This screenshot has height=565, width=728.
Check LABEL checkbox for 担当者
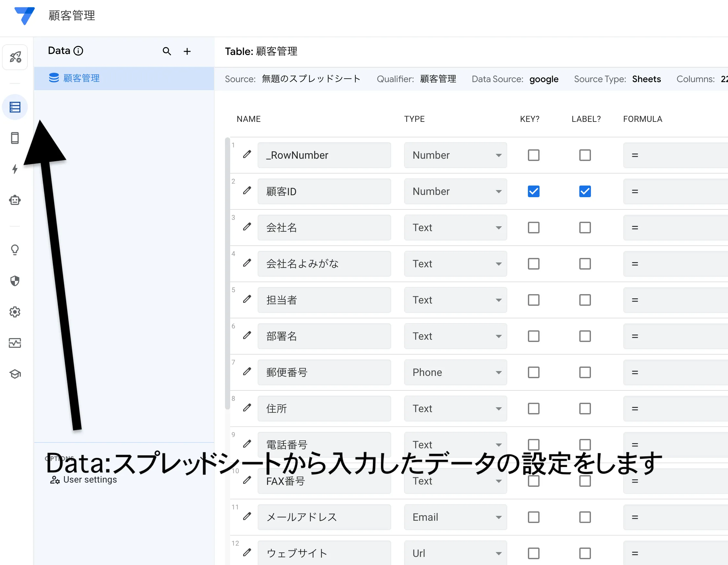click(585, 300)
